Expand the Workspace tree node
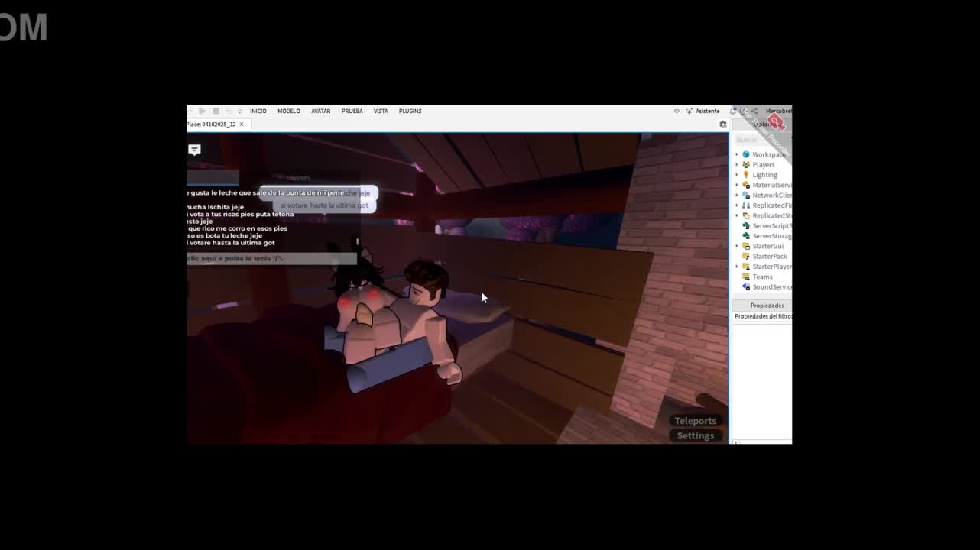Screen dimensions: 980x550 pyautogui.click(x=737, y=154)
